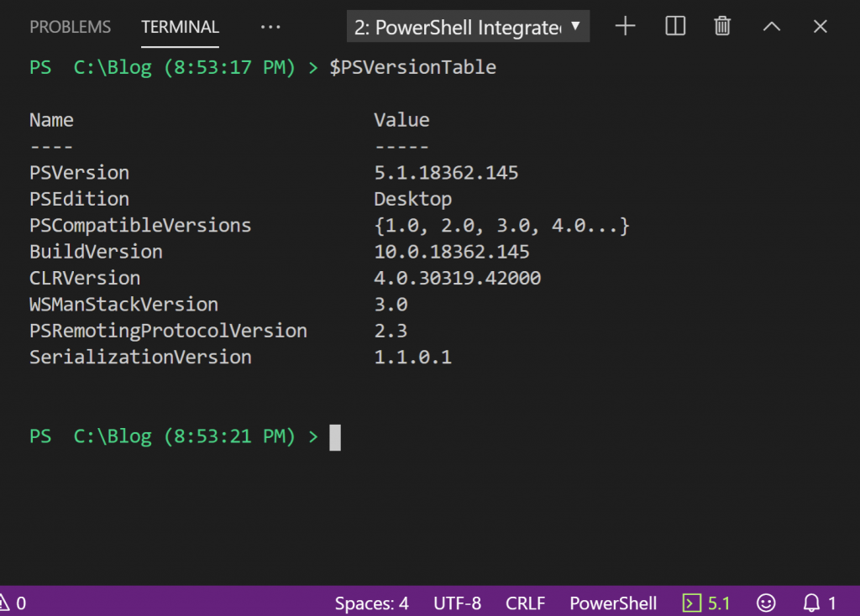Change line endings by clicking CRLF
The height and width of the screenshot is (616, 860).
pos(525,603)
